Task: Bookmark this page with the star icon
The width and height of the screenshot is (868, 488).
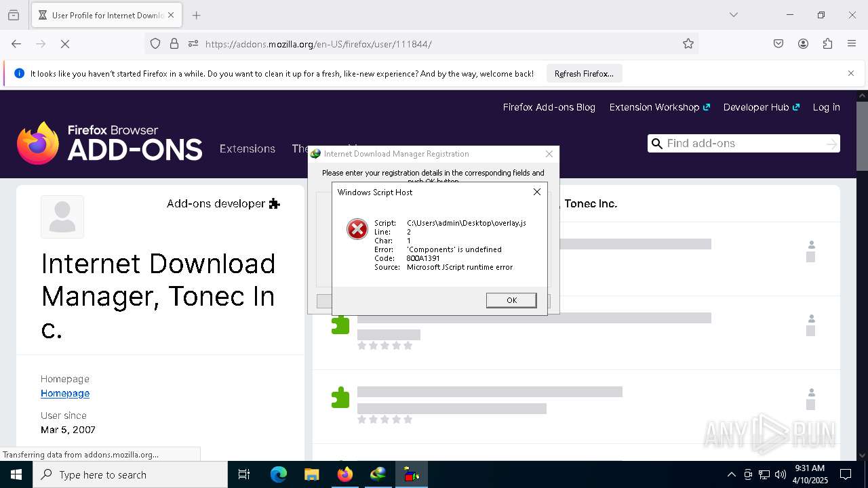Action: (x=688, y=44)
